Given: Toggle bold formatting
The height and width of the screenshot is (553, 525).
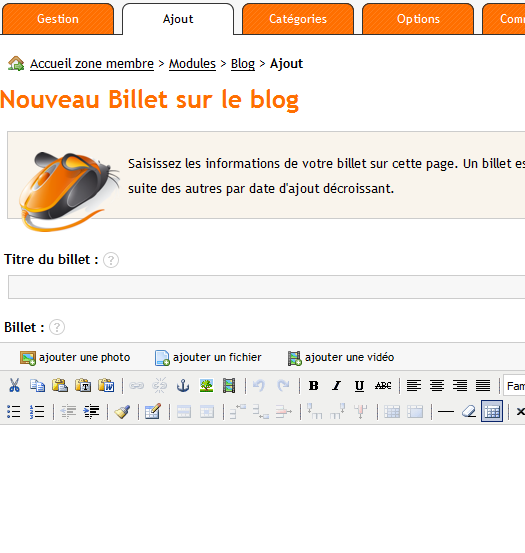Looking at the screenshot, I should (313, 385).
